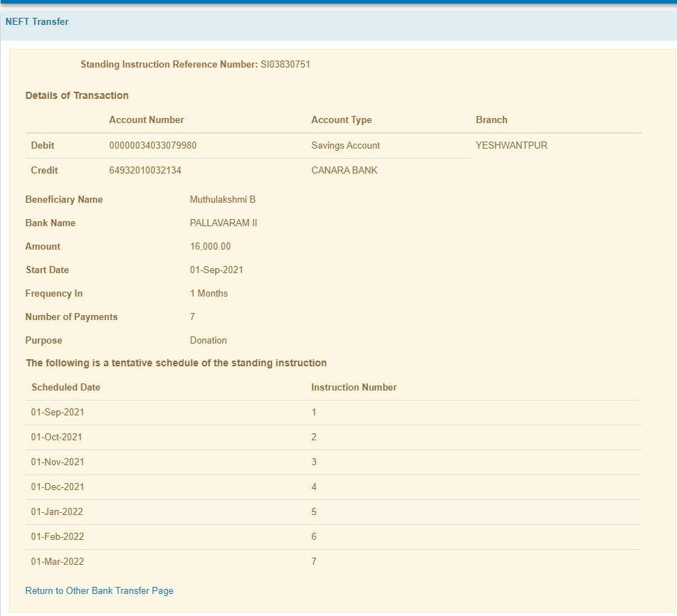This screenshot has width=677, height=616.
Task: Click the Account Type column header
Action: tap(341, 120)
